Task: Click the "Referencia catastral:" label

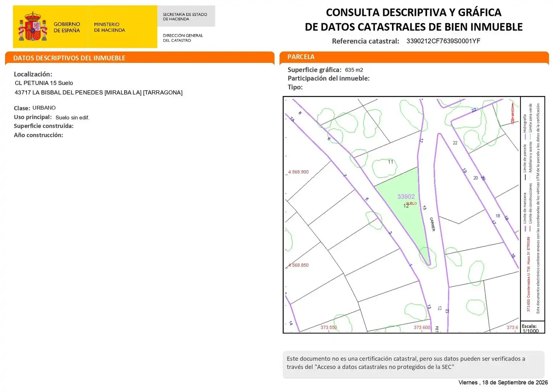Action: pyautogui.click(x=366, y=41)
